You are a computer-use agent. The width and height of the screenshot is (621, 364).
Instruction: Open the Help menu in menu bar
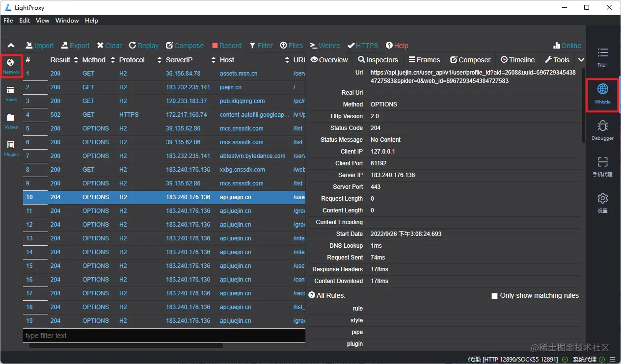coord(91,21)
